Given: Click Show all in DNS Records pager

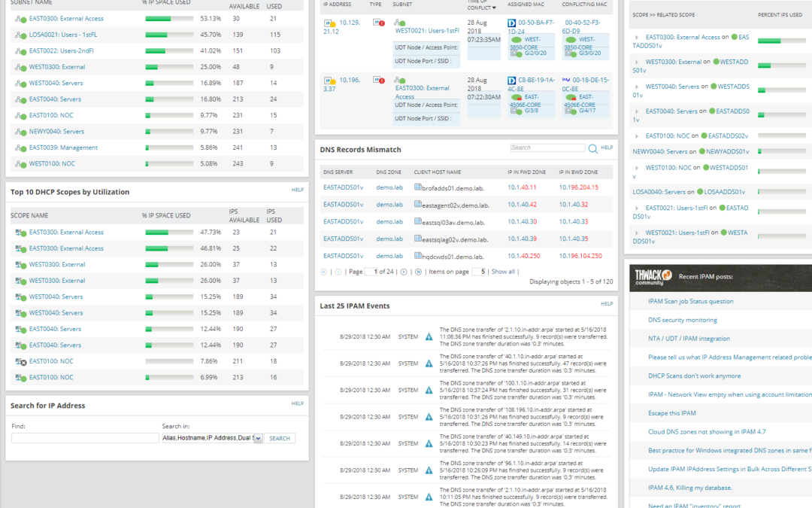Looking at the screenshot, I should (503, 272).
